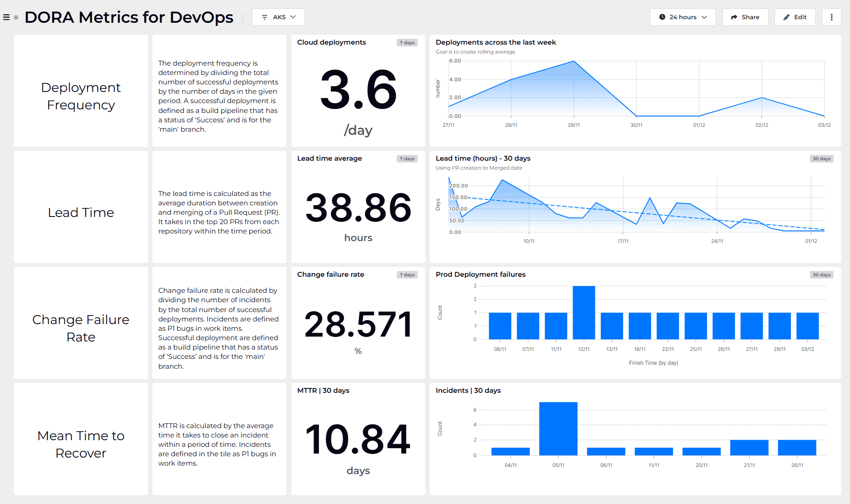Toggle the 7 days badge on Change failure rate
The image size is (850, 504).
coord(407,275)
